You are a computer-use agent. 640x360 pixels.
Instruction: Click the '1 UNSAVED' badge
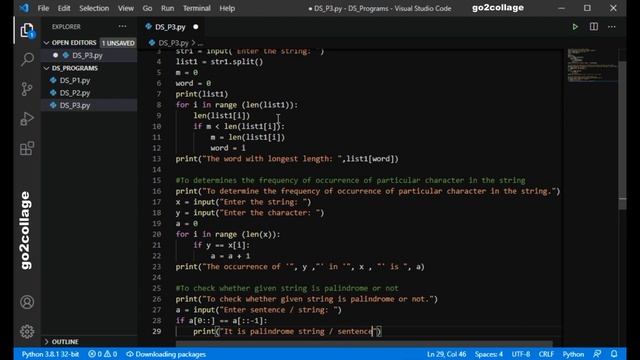(118, 43)
